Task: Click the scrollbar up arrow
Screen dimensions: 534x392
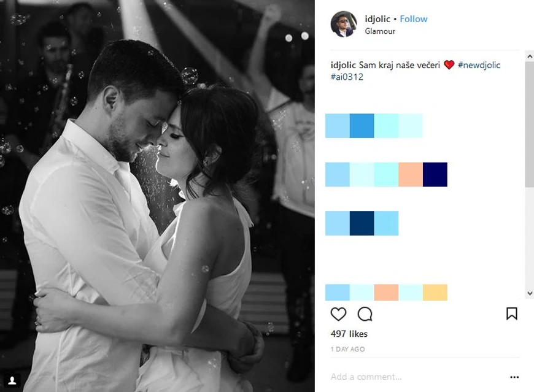Action: tap(530, 56)
